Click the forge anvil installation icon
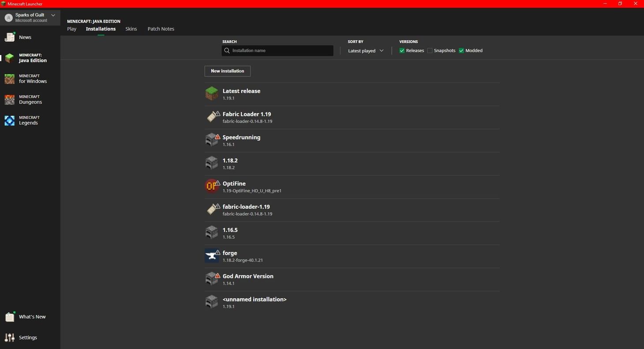Viewport: 644px width, 349px height. point(212,255)
